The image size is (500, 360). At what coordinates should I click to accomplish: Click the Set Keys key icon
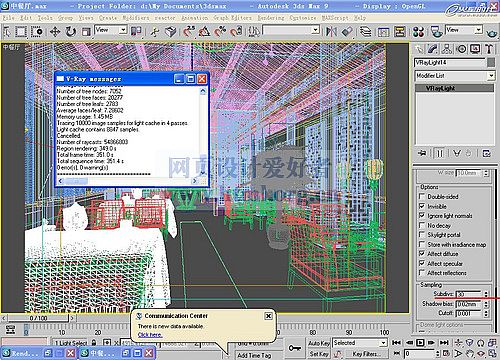pos(295,348)
